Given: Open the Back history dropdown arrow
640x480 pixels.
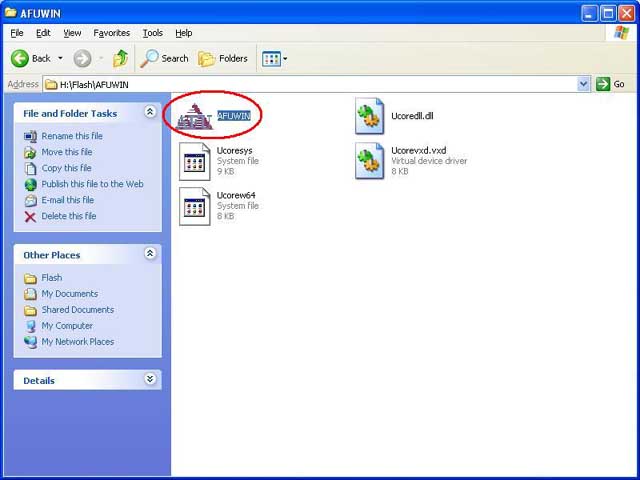Looking at the screenshot, I should [x=60, y=58].
